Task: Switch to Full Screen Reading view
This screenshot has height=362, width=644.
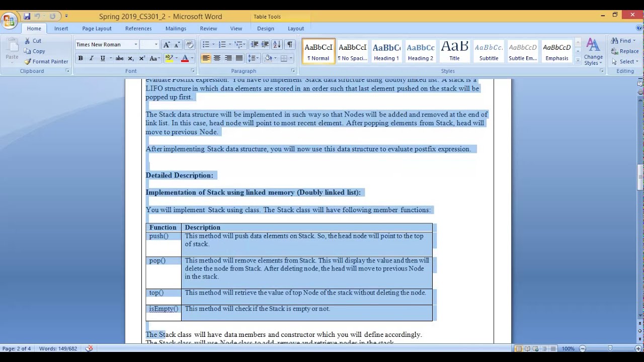Action: 527,348
